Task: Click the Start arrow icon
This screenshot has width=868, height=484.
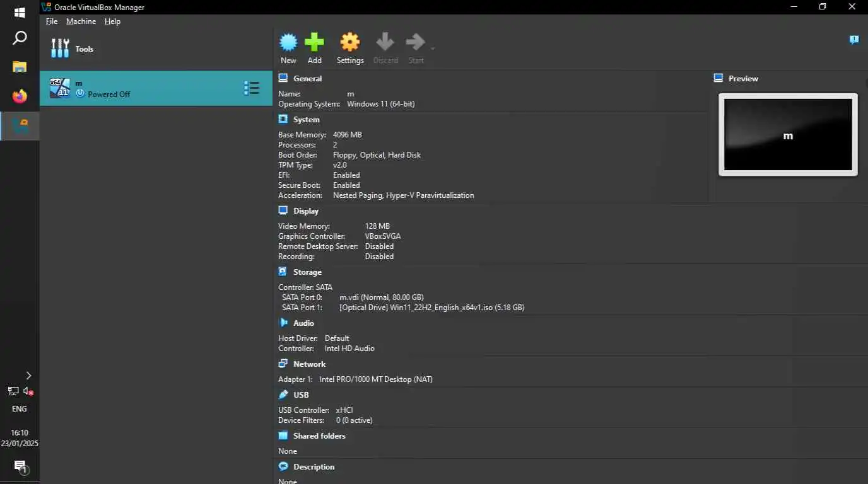Action: [415, 42]
